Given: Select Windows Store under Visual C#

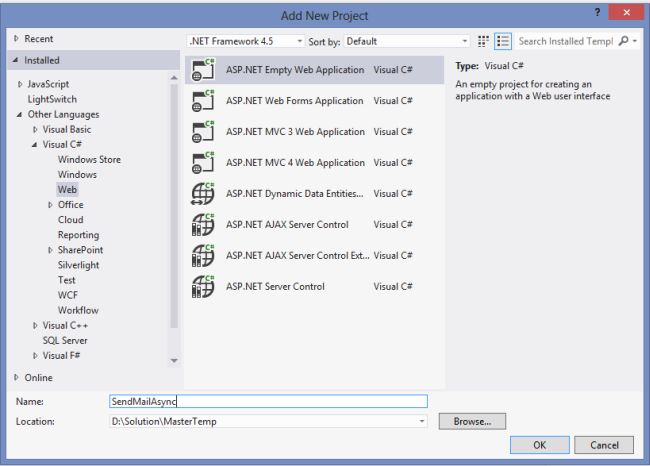Looking at the screenshot, I should (x=89, y=159).
